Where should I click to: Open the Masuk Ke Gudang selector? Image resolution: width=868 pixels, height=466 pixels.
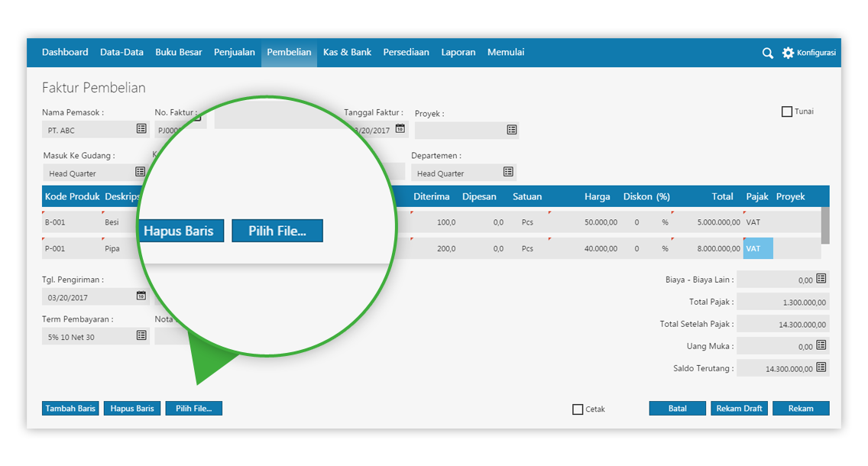coord(141,173)
